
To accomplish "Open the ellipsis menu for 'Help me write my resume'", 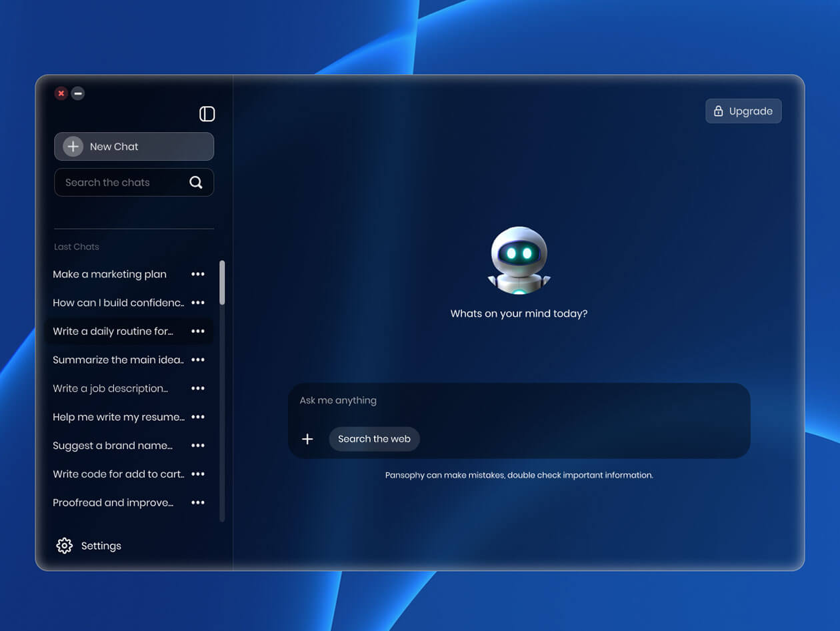I will click(198, 417).
